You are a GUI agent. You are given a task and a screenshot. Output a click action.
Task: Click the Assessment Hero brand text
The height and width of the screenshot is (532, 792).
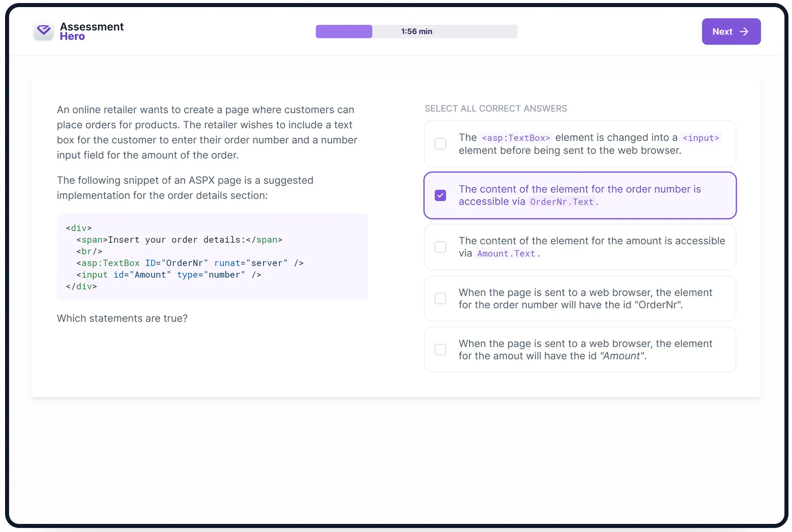[x=91, y=31]
